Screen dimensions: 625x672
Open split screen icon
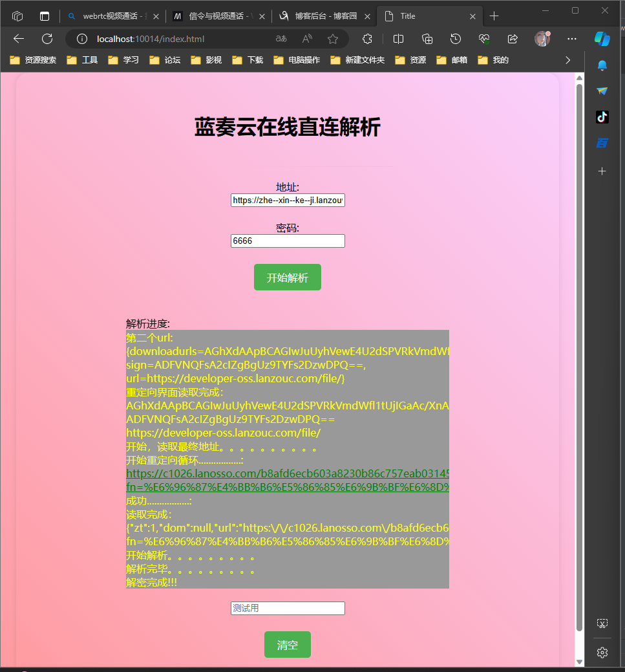coord(398,39)
